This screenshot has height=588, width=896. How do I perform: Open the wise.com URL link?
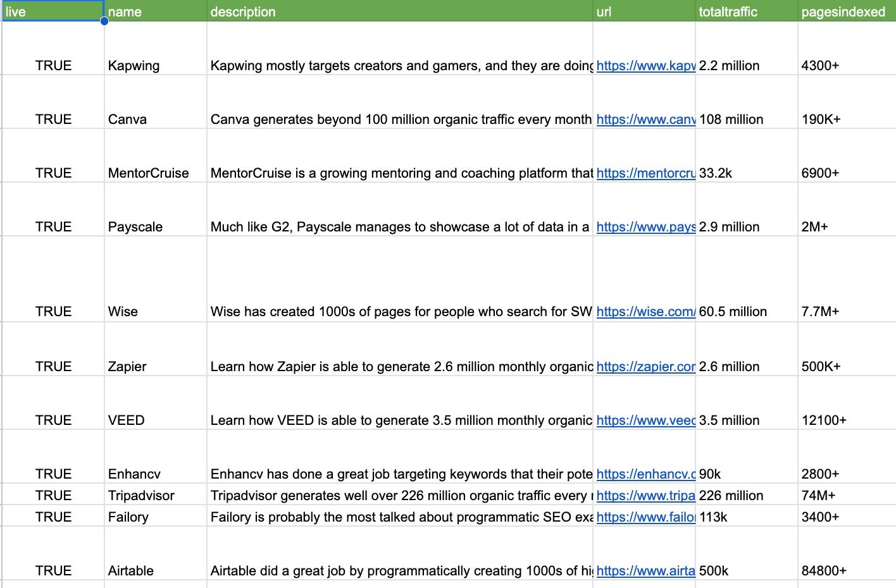646,311
